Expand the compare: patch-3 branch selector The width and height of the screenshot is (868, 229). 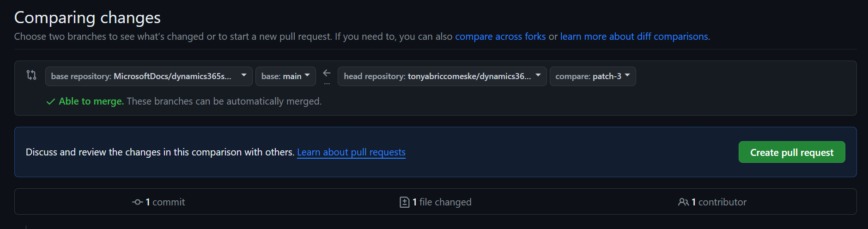coord(593,76)
